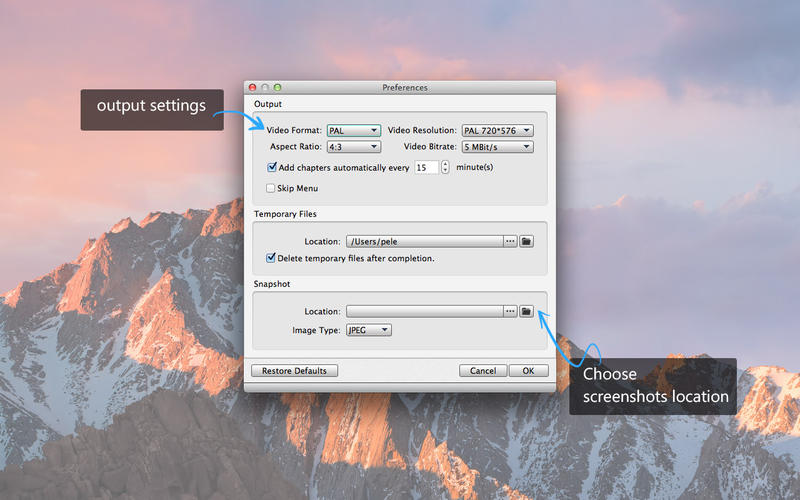Open the Video Resolution dropdown
800x500 pixels.
497,131
